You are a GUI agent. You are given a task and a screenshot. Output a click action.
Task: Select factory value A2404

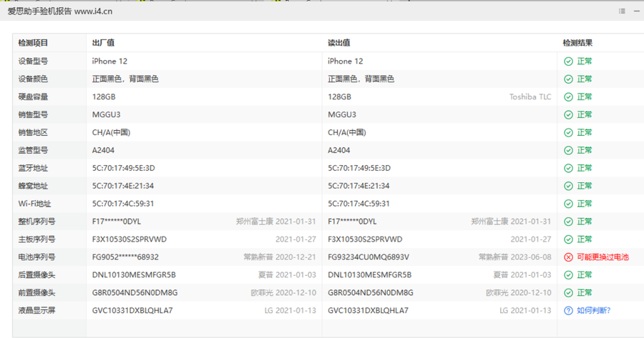point(103,150)
